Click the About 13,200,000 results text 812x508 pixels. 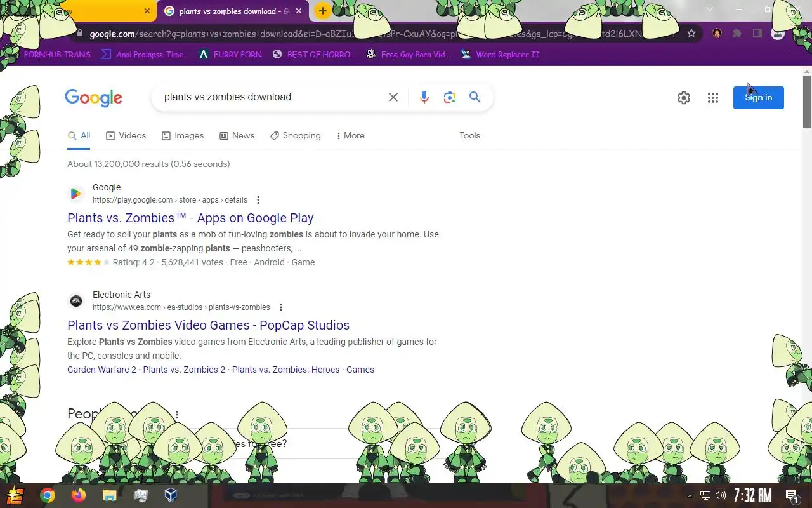point(148,164)
